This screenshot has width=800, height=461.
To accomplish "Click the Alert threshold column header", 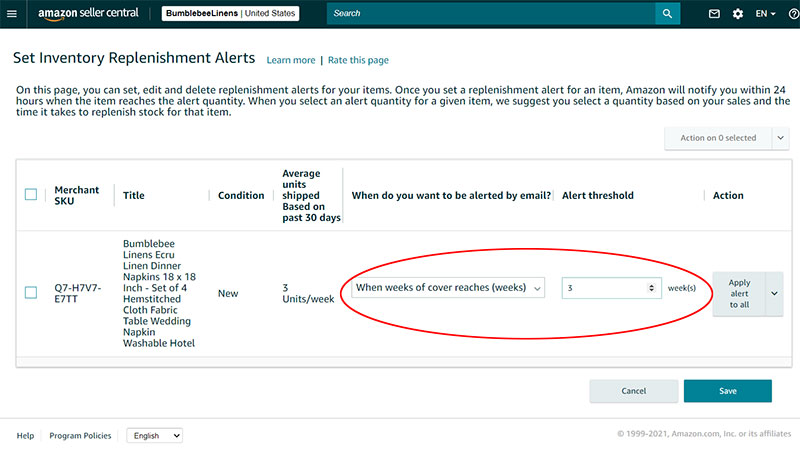I will [x=598, y=195].
